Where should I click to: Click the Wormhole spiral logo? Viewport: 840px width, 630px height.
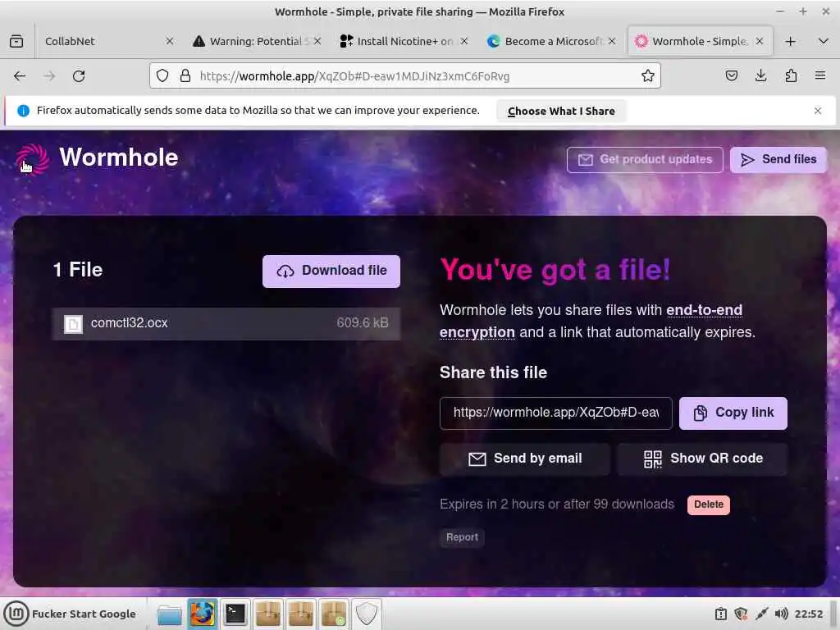32,158
